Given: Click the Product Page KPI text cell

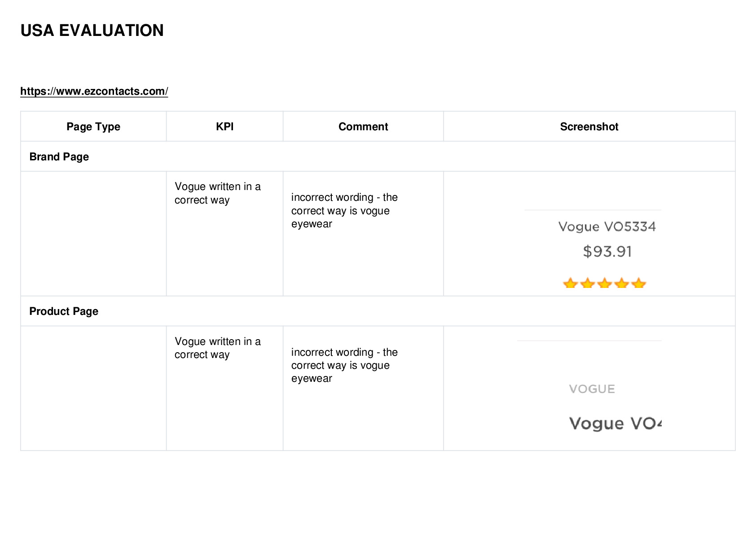Looking at the screenshot, I should point(218,348).
